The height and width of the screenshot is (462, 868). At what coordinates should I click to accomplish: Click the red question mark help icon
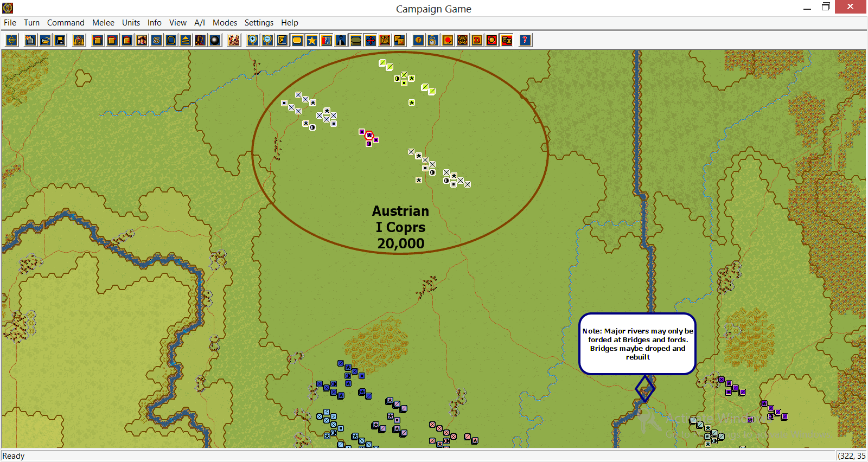(525, 40)
